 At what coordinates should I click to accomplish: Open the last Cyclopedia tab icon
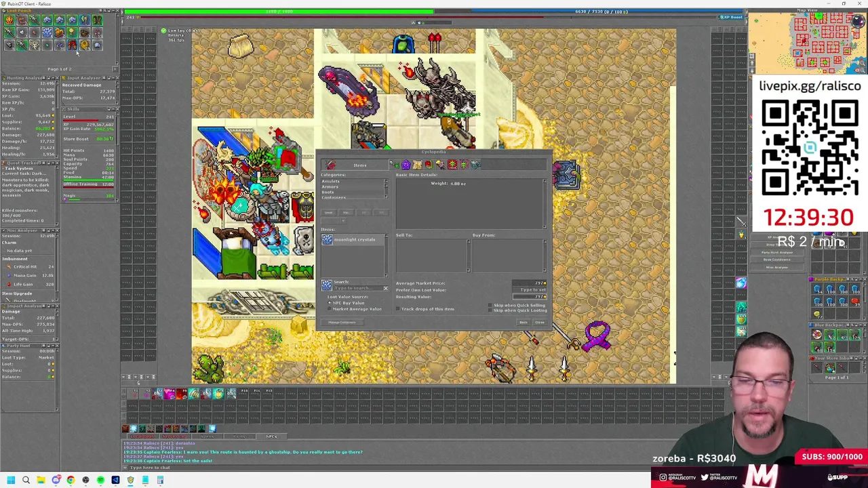(x=475, y=165)
